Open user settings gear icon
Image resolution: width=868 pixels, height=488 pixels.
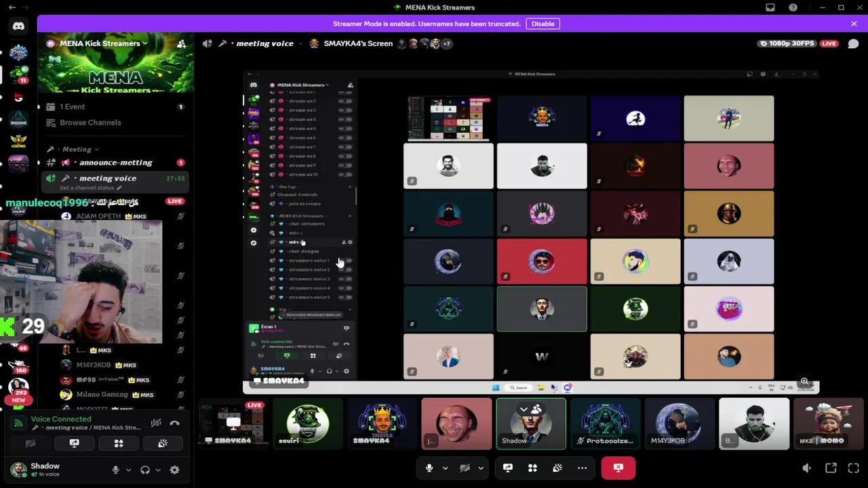coord(174,470)
